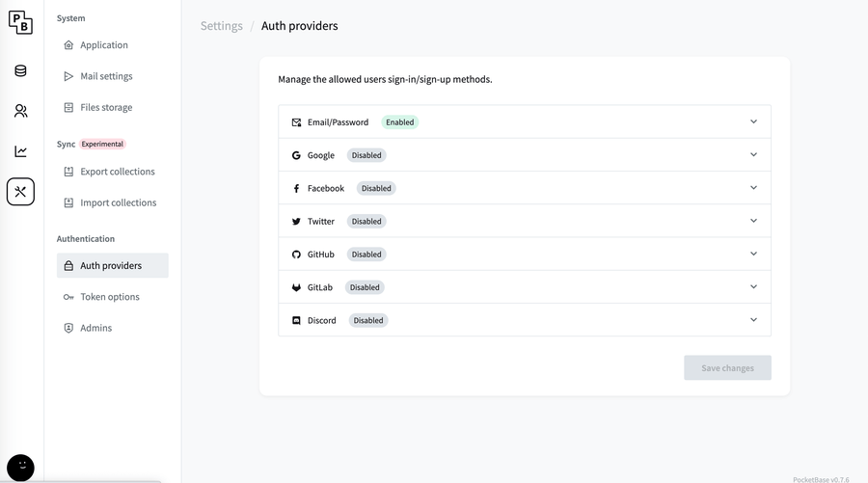Expand the Discord provider chevron
The image size is (868, 483).
point(753,320)
